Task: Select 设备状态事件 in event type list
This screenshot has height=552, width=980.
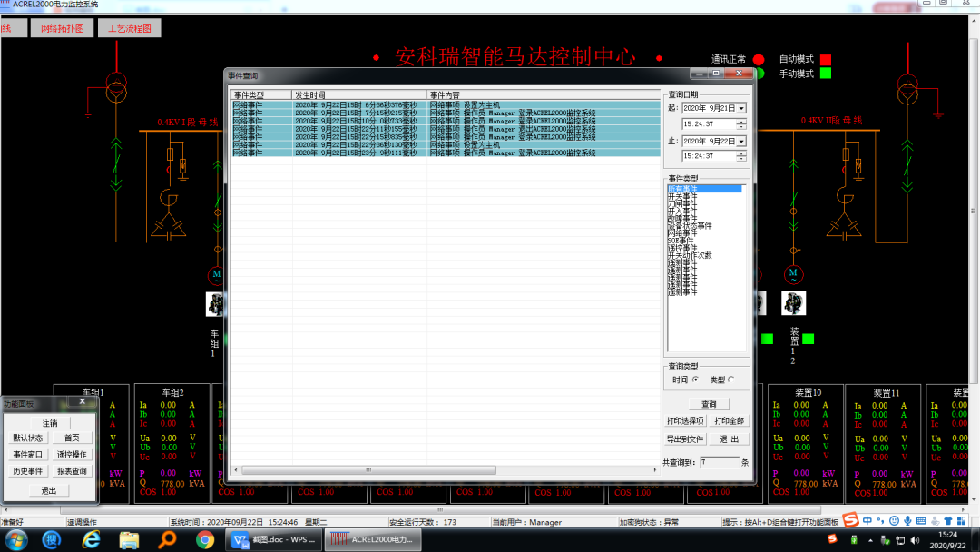Action: point(690,226)
